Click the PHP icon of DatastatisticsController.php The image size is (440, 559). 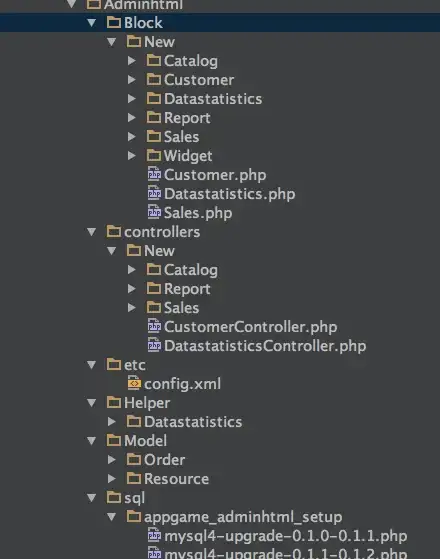[154, 345]
